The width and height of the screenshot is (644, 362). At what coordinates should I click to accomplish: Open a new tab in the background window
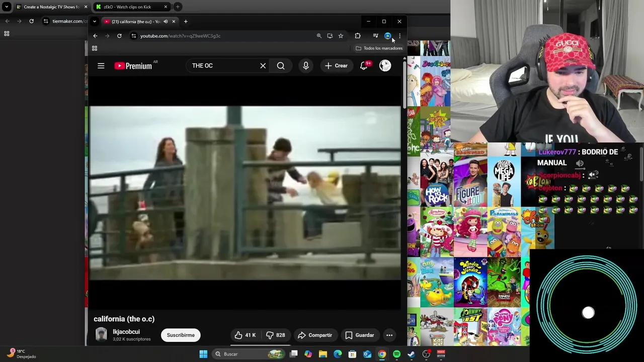pos(178,7)
